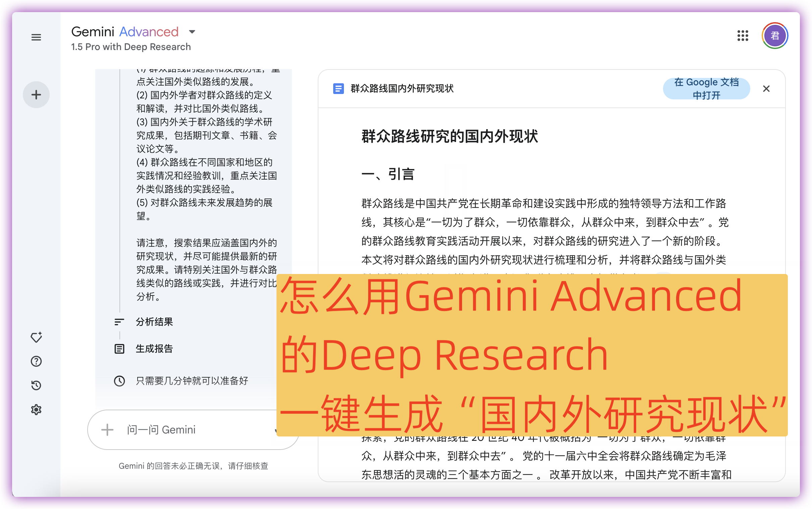812x509 pixels.
Task: Click the clock icon beside 只需要几分钟
Action: coord(119,381)
